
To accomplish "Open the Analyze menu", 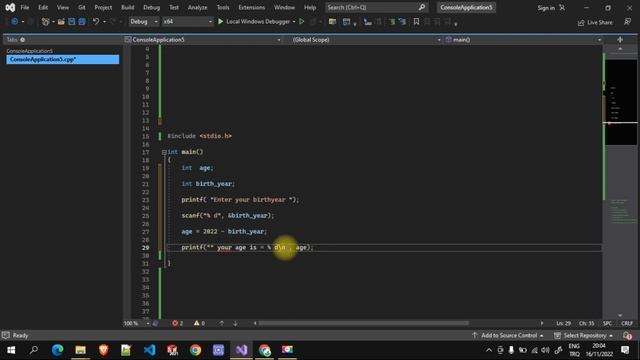I will (197, 7).
